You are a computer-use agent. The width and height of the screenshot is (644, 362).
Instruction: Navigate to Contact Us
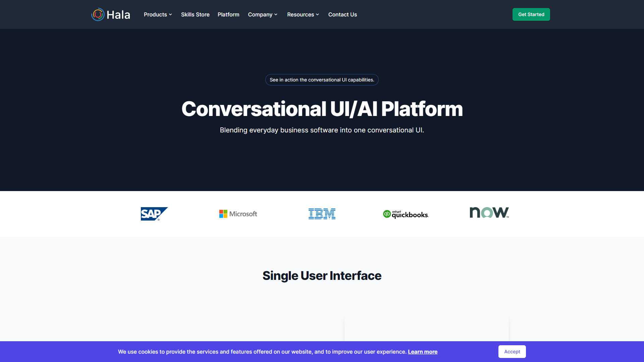342,14
